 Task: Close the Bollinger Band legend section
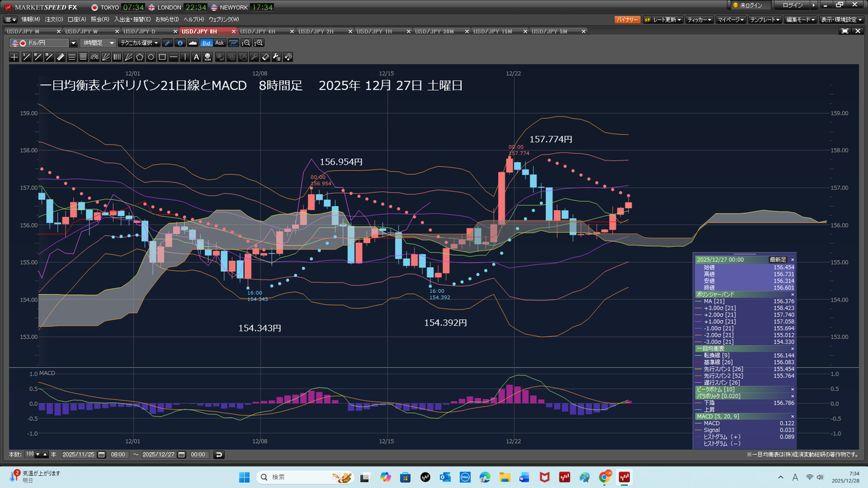pos(792,294)
